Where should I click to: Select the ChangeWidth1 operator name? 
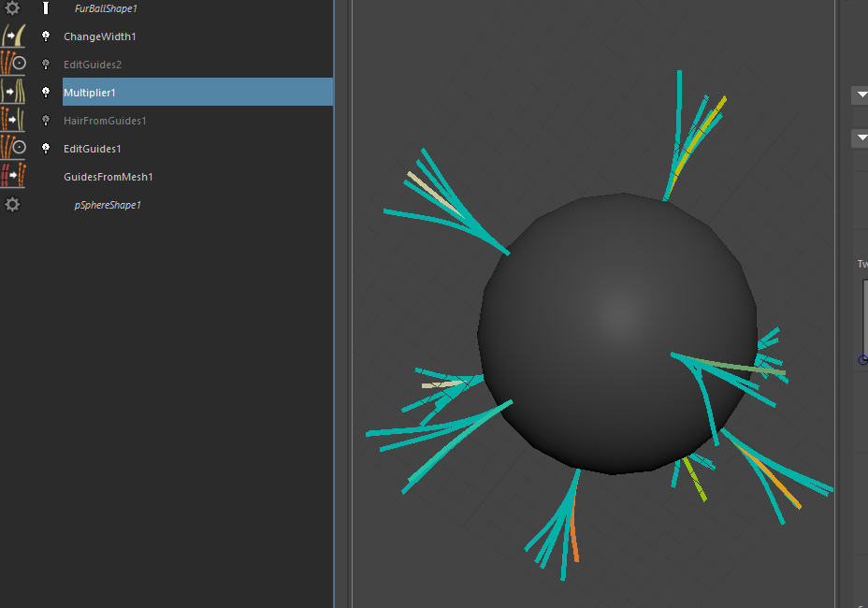pos(99,36)
